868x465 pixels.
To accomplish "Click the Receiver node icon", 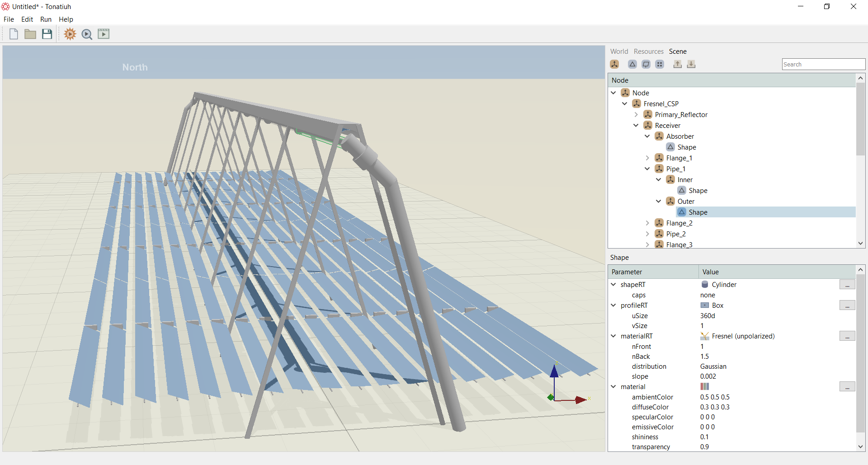I will coord(648,125).
